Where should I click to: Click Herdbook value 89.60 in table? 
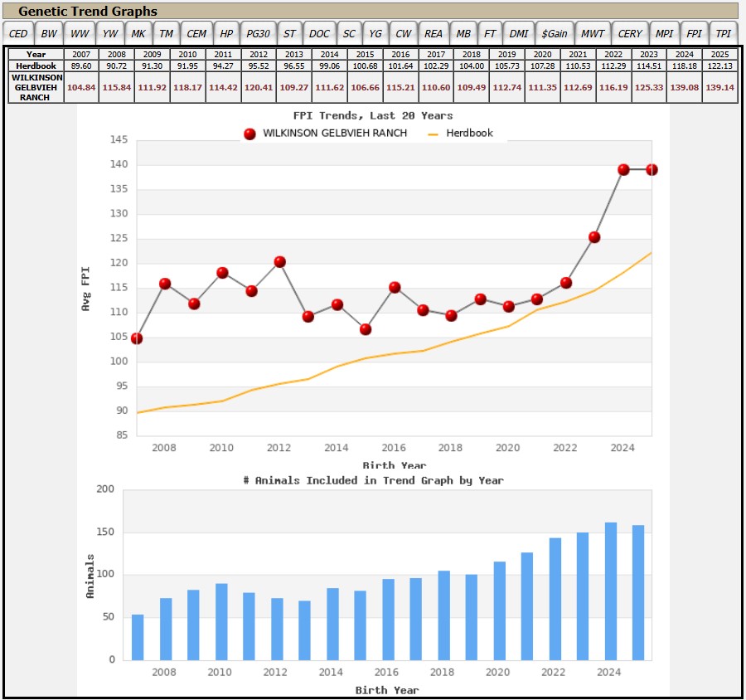[81, 66]
